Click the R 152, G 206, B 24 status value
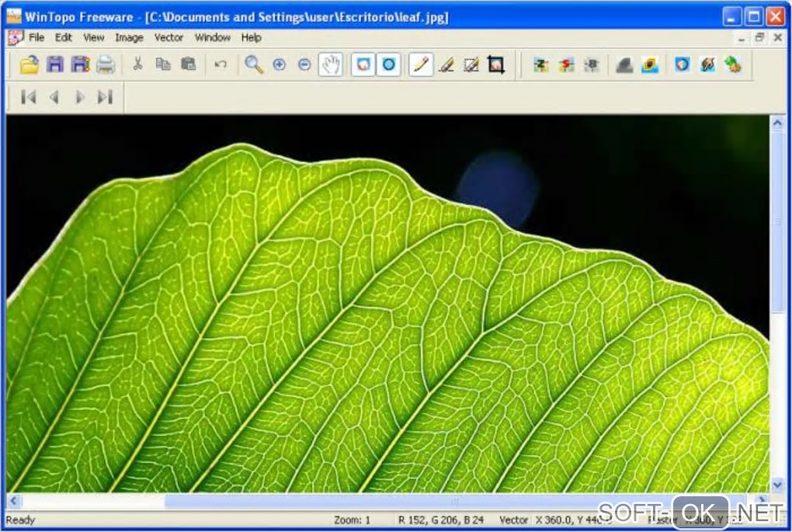The height and width of the screenshot is (532, 792). tap(440, 520)
